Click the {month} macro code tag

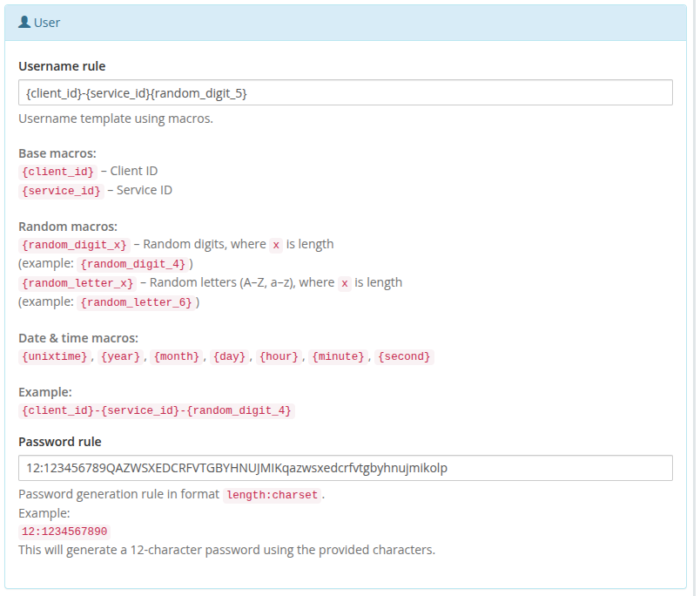[177, 356]
